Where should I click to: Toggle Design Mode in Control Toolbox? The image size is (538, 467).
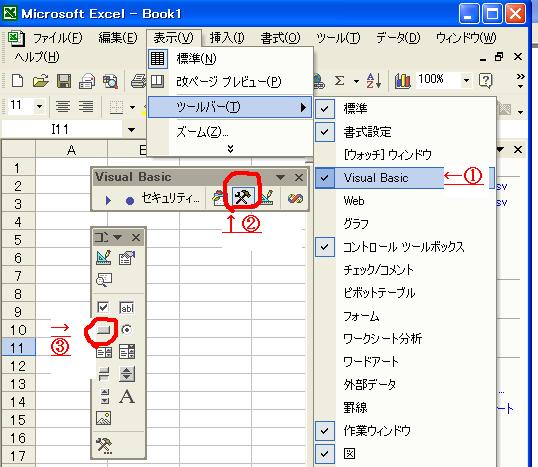click(104, 258)
